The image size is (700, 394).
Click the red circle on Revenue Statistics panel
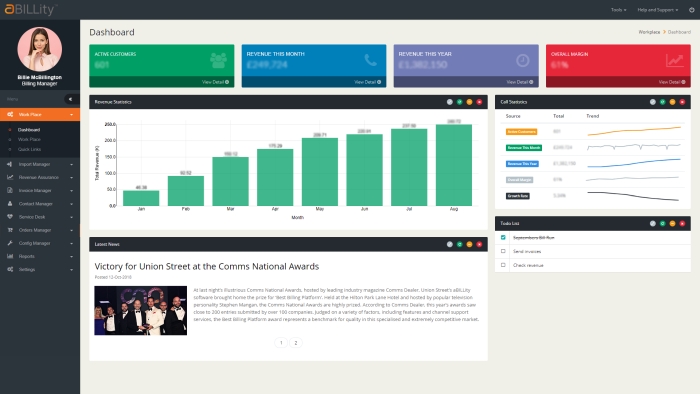(479, 102)
